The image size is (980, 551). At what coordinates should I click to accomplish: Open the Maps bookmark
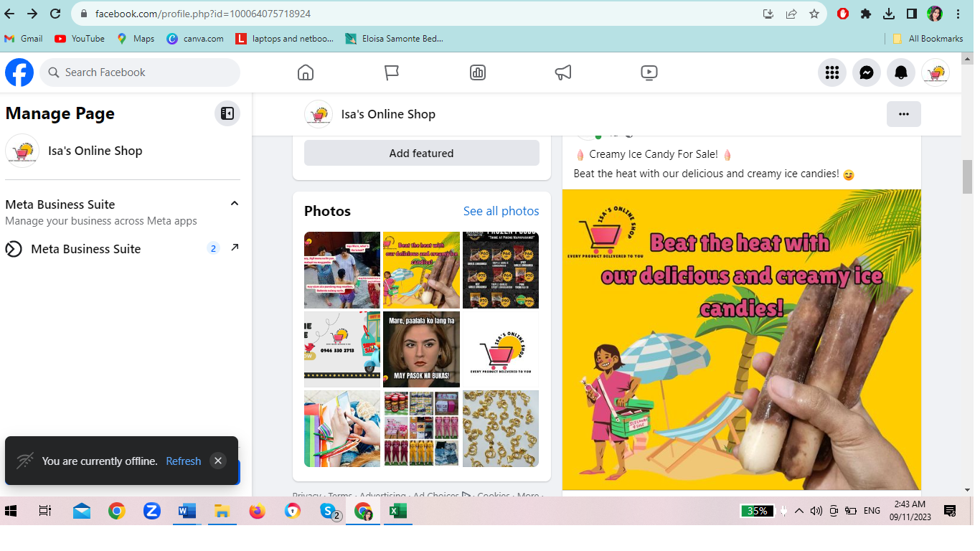136,39
